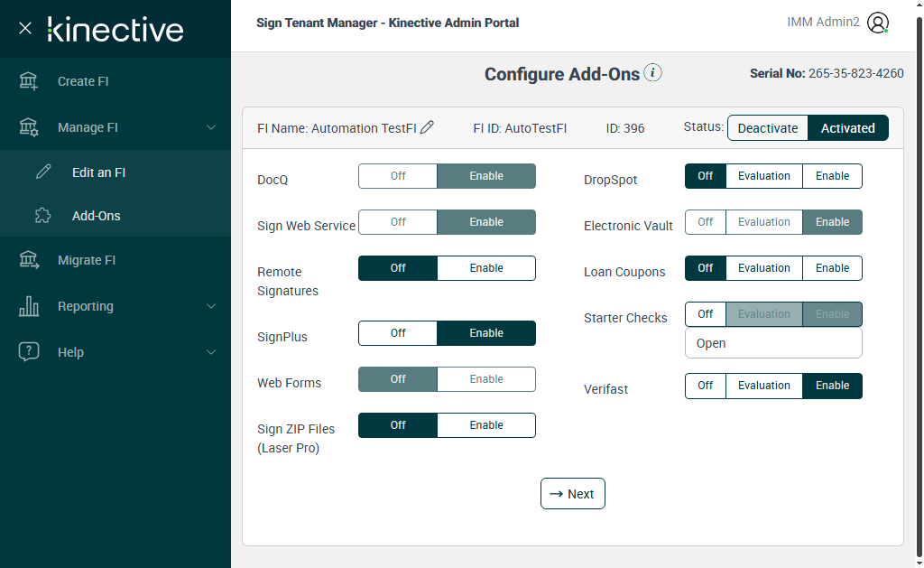Expand the Reporting menu chevron
This screenshot has height=568, width=924.
211,306
